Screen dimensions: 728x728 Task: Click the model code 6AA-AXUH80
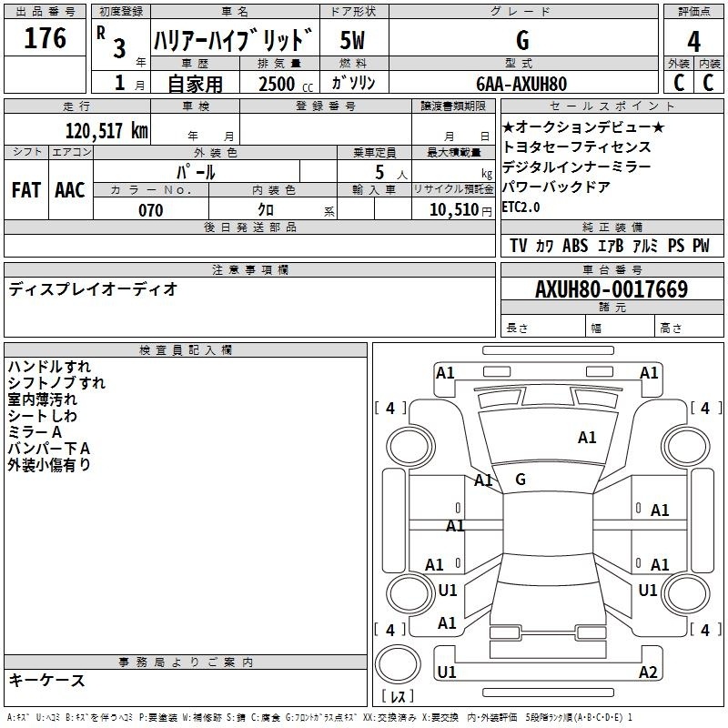click(521, 84)
